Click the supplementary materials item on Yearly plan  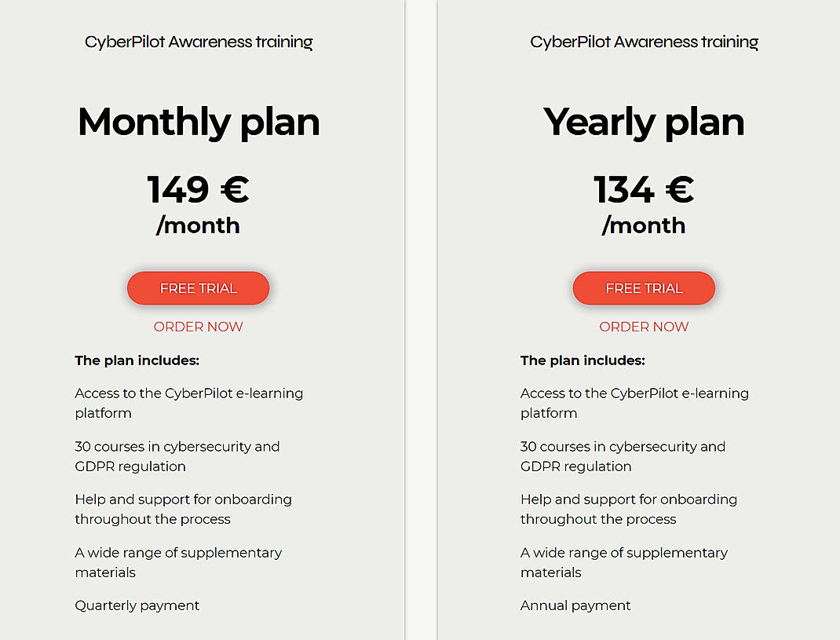coord(623,562)
